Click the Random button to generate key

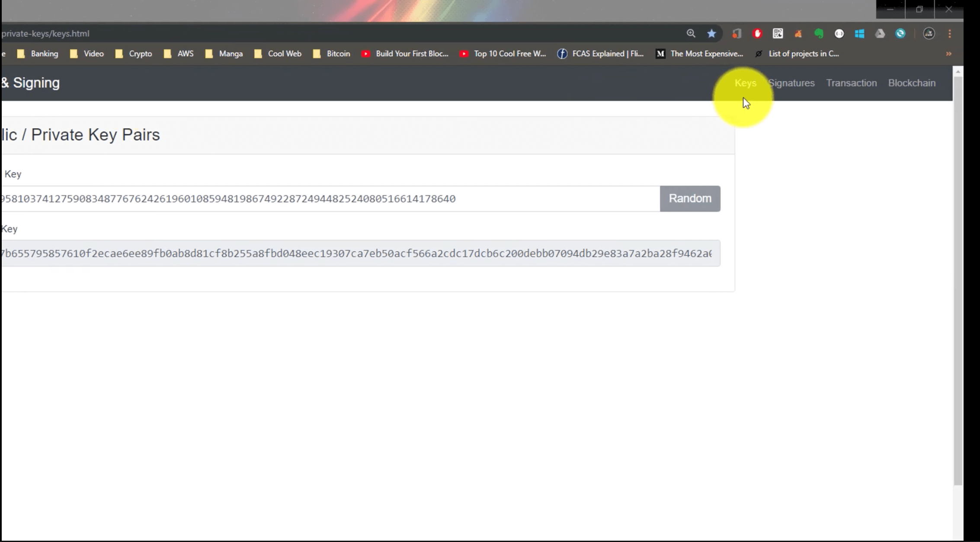pyautogui.click(x=690, y=198)
